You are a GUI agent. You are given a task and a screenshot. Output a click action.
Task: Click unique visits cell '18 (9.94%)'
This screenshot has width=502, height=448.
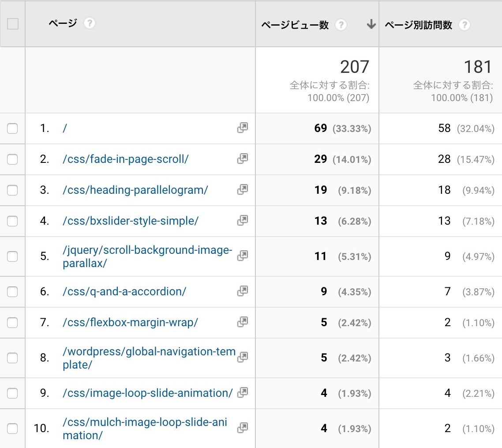[x=466, y=190]
